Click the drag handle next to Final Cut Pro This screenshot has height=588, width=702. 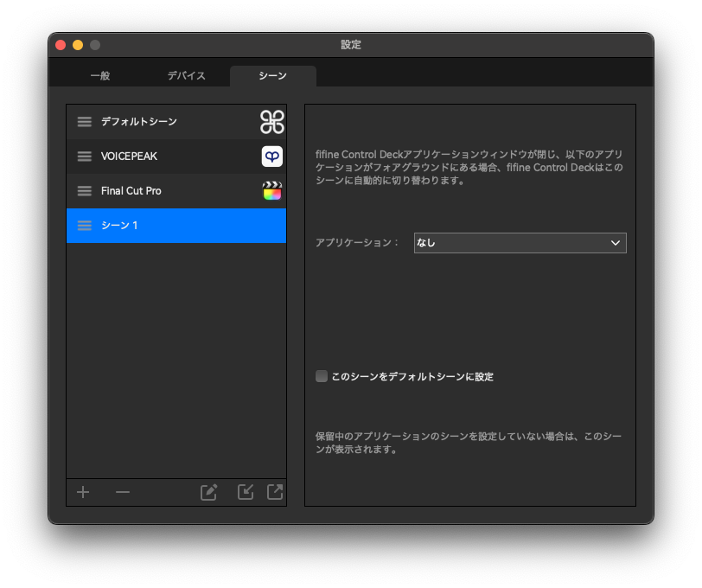(84, 190)
